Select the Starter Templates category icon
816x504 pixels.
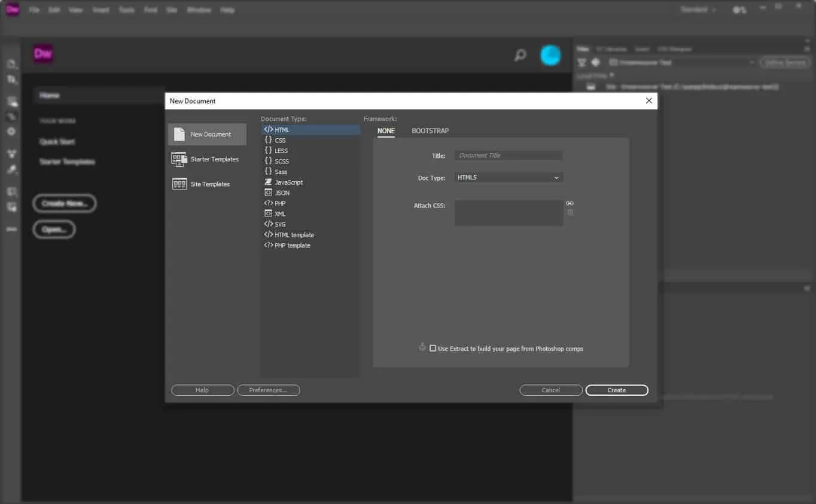(179, 159)
